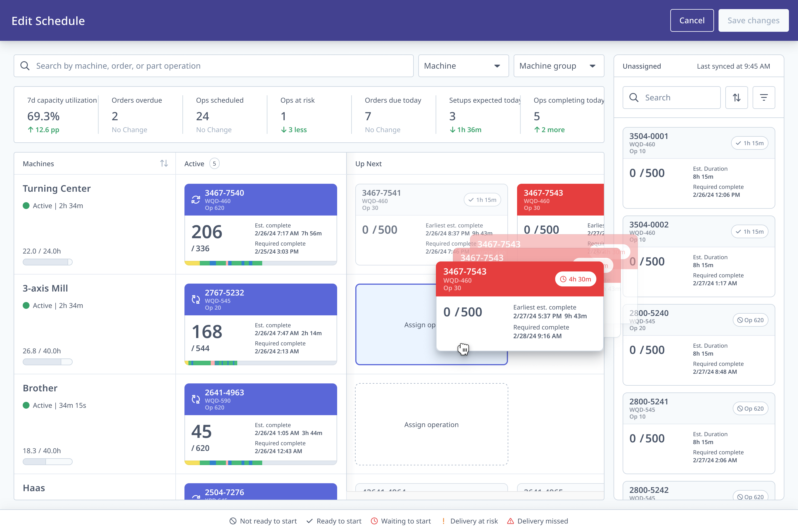Click Assign operation slot in Brother row

[x=431, y=425]
